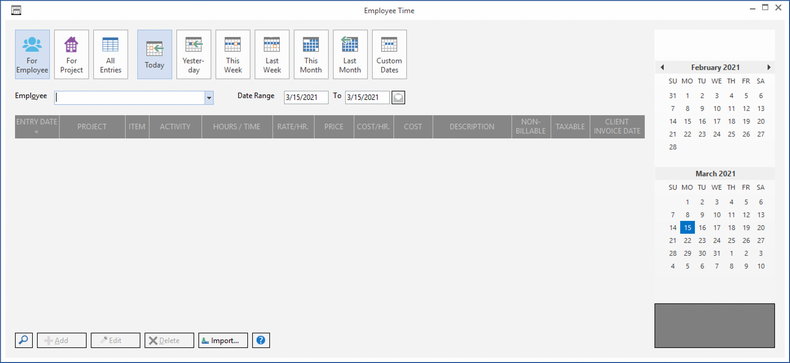
Task: Click the Date Range To field
Action: [x=367, y=98]
